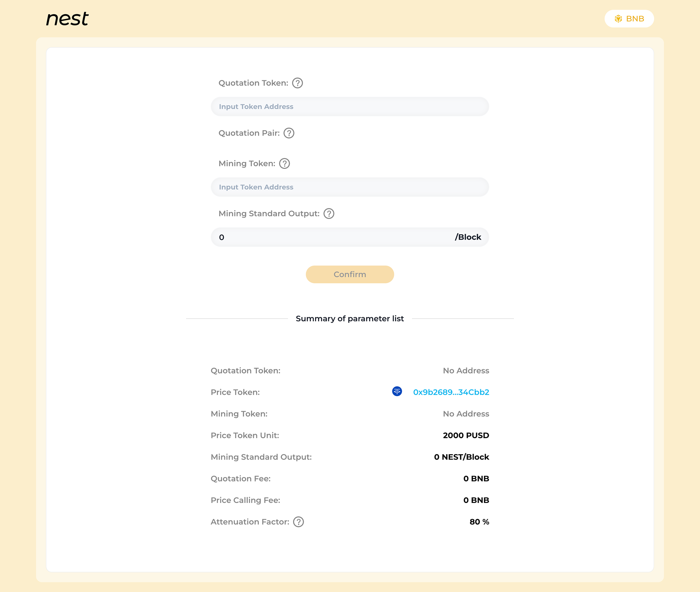This screenshot has height=592, width=700.
Task: Click the Summary of parameter list heading
Action: coord(350,318)
